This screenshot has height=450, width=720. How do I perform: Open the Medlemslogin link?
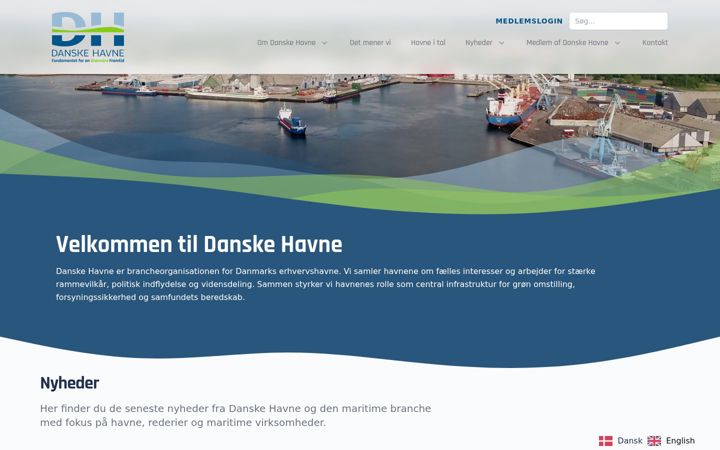(x=529, y=21)
